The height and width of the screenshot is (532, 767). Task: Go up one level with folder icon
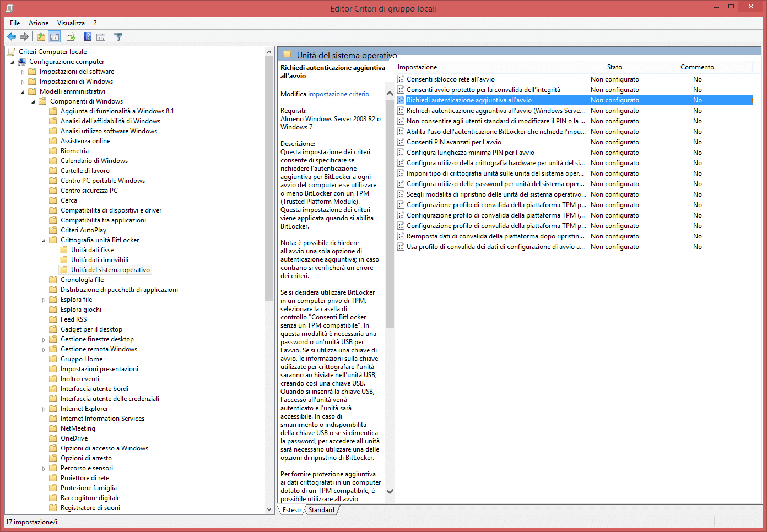pyautogui.click(x=41, y=37)
